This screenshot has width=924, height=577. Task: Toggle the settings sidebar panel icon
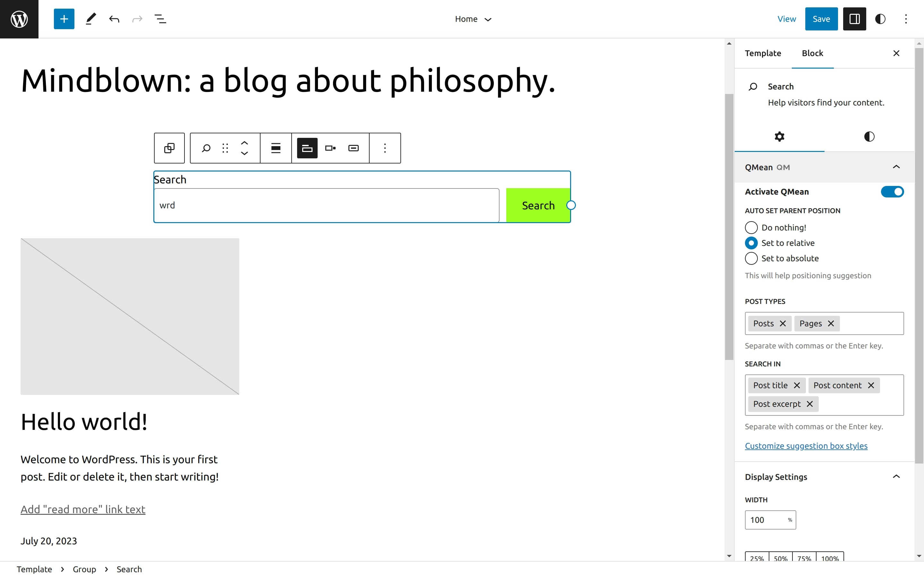[854, 19]
